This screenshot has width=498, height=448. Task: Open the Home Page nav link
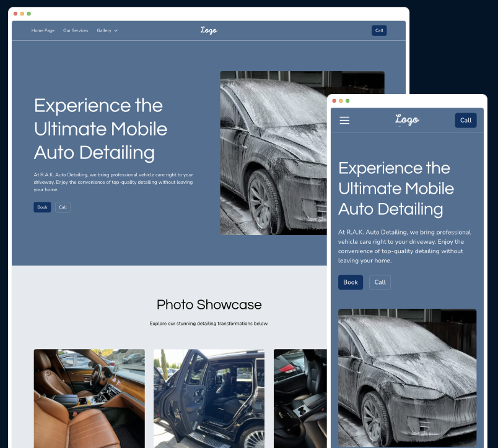pos(43,30)
